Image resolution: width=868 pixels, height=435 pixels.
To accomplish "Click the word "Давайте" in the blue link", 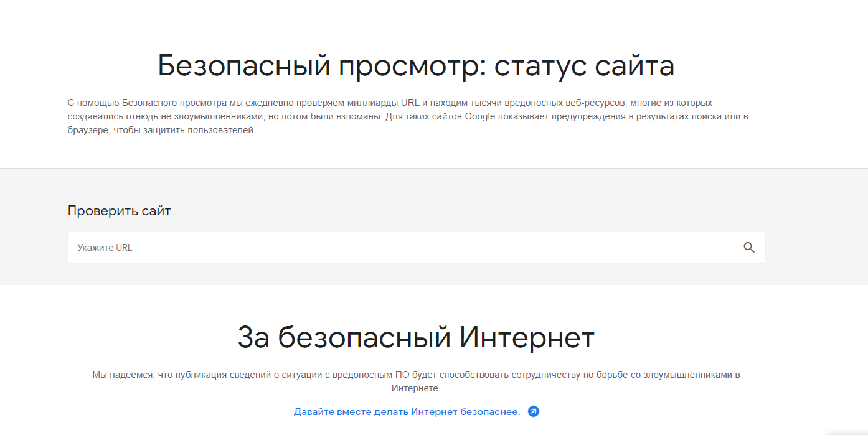I will 313,412.
